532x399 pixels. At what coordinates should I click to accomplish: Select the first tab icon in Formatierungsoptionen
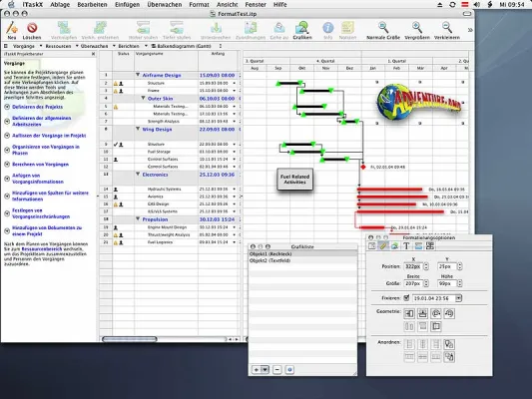tap(372, 245)
